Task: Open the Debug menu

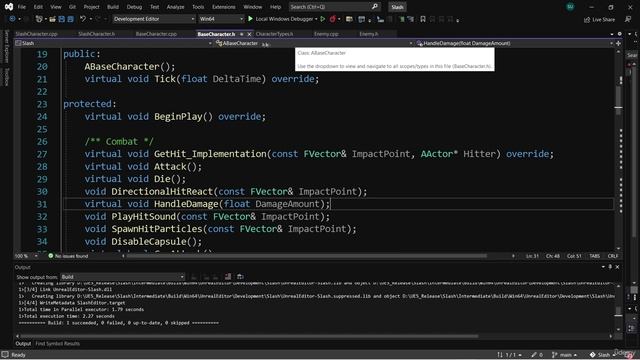Action: click(134, 7)
